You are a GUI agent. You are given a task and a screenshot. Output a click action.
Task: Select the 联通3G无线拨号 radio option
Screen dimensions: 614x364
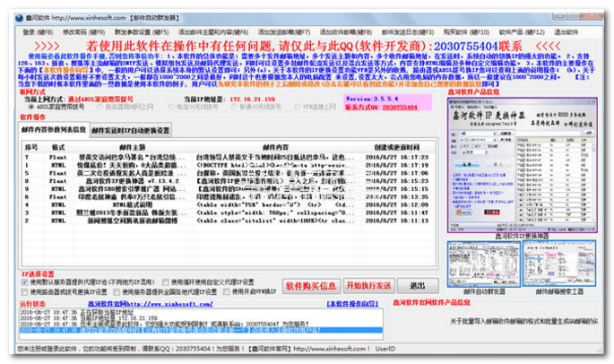point(234,107)
